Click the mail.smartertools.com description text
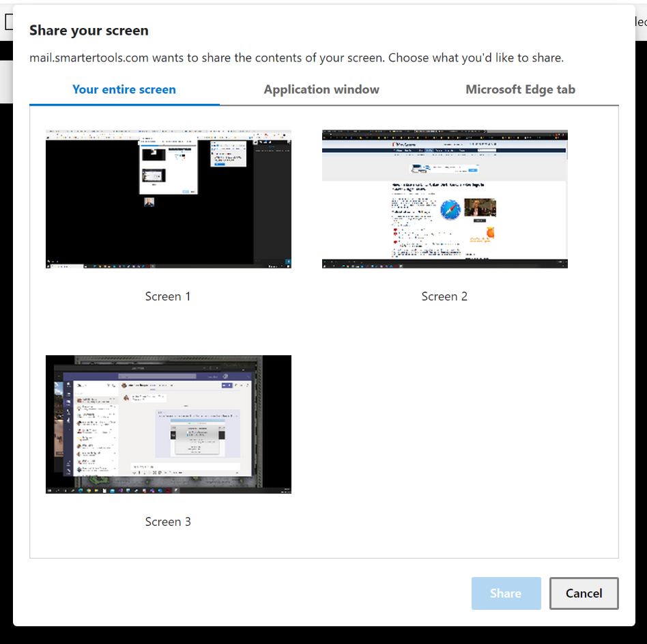Image resolution: width=647 pixels, height=644 pixels. [x=296, y=57]
